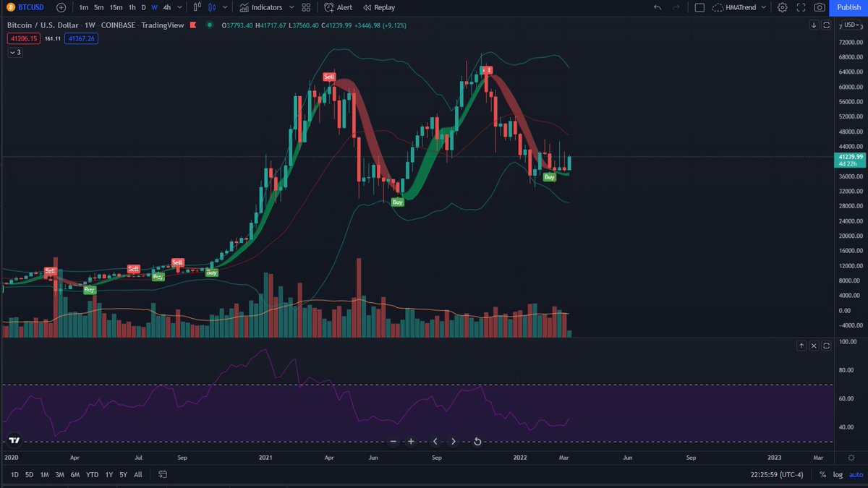Open the indicator templates grid icon
Image resolution: width=868 pixels, height=488 pixels.
[307, 7]
